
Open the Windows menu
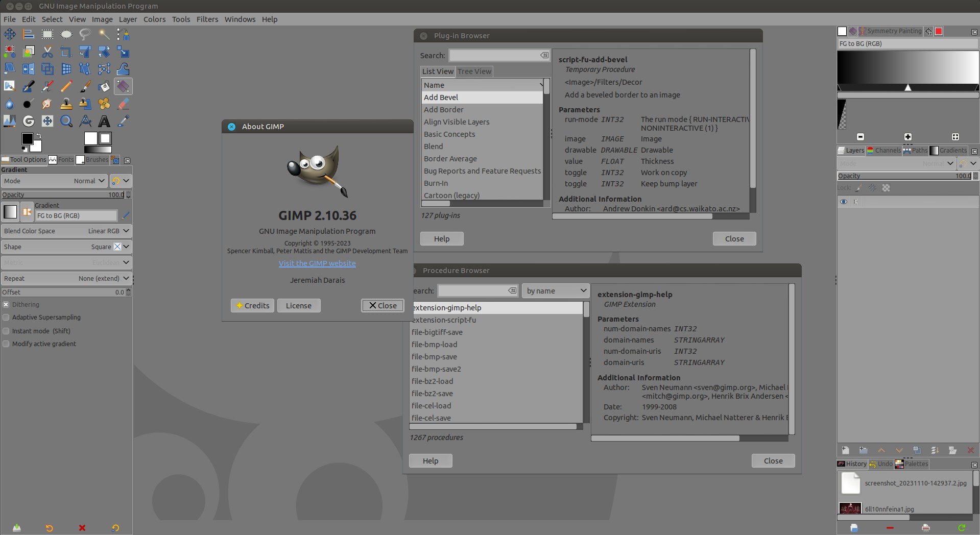240,19
